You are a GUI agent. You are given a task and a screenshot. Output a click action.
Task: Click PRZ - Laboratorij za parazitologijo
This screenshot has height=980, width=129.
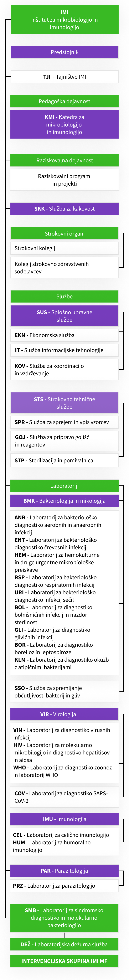pyautogui.click(x=64, y=886)
